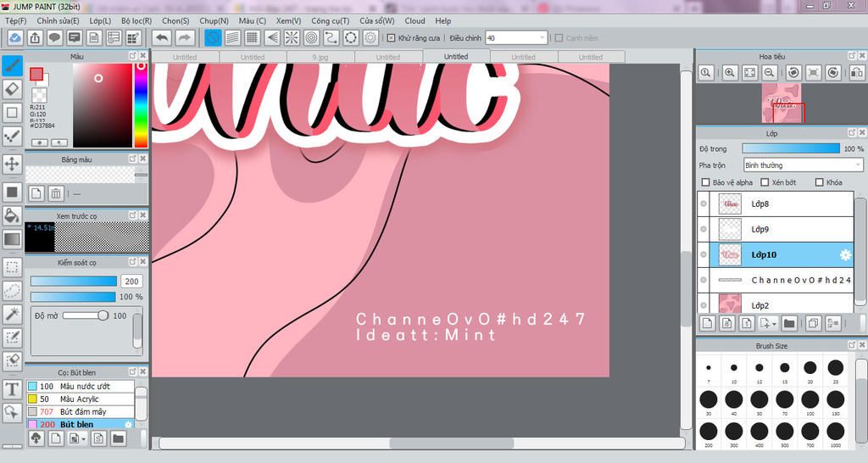Click the Navigator preview thumbnail
Screen dimensions: 868x463
(781, 103)
